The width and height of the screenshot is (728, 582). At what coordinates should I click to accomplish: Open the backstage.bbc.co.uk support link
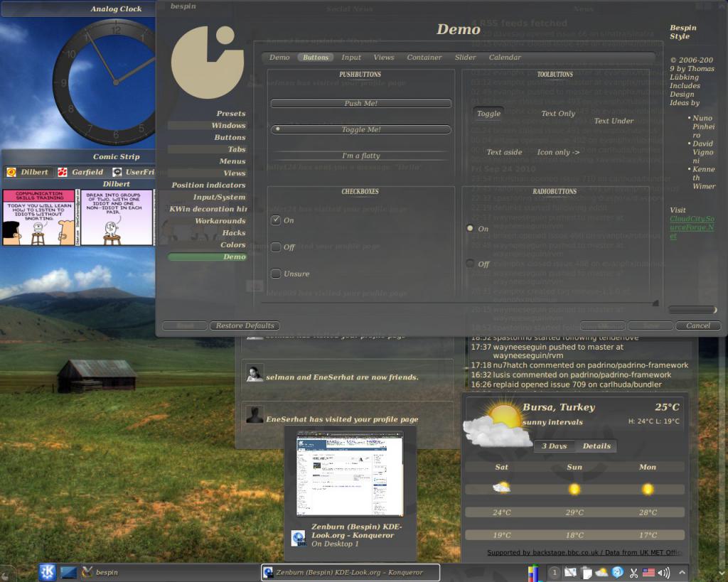point(584,552)
